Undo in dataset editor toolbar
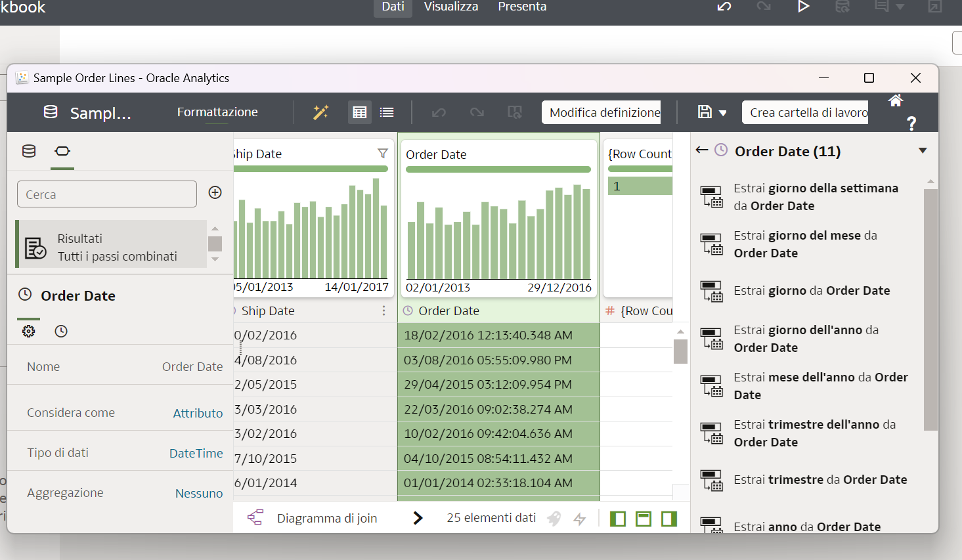 click(439, 112)
